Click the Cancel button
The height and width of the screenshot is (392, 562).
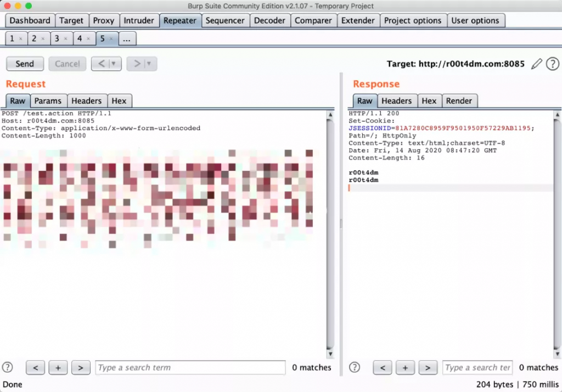coord(68,64)
